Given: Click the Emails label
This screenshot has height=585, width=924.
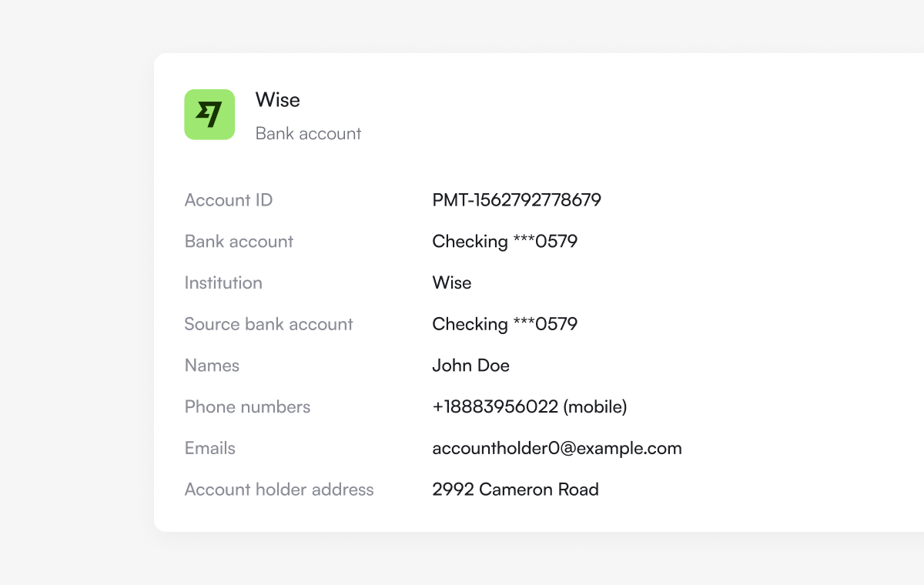Looking at the screenshot, I should [210, 448].
